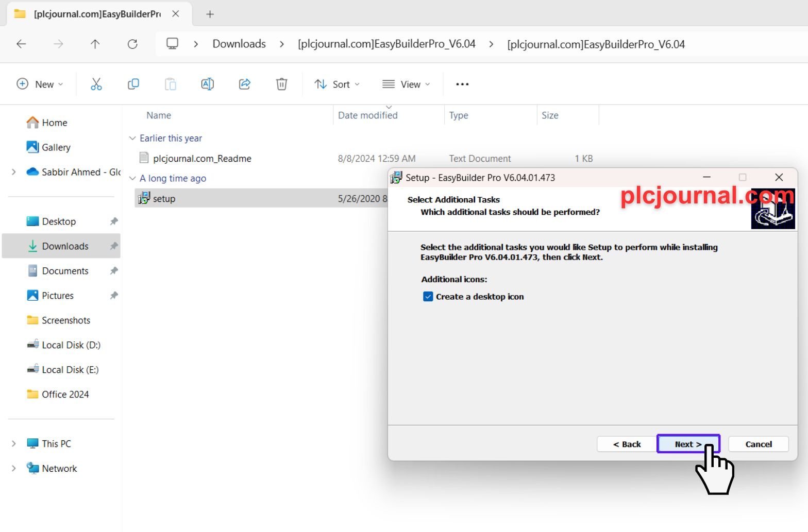The image size is (808, 532).
Task: Click the Copy icon in toolbar
Action: [x=133, y=84]
